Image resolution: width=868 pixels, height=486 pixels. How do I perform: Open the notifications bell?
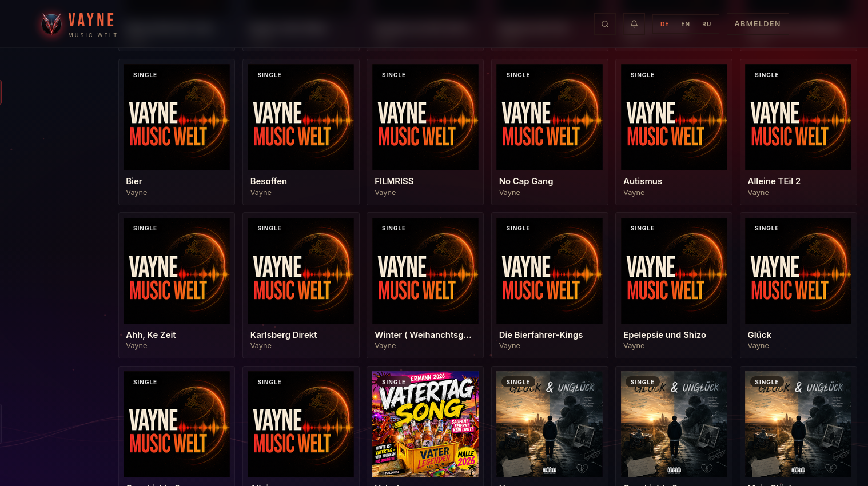(x=634, y=24)
